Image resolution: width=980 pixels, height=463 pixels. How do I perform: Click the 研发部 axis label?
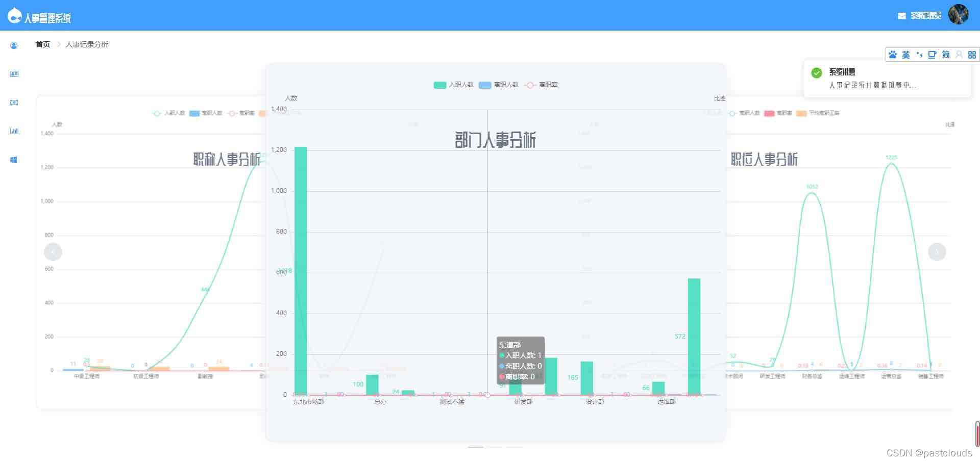(x=523, y=402)
